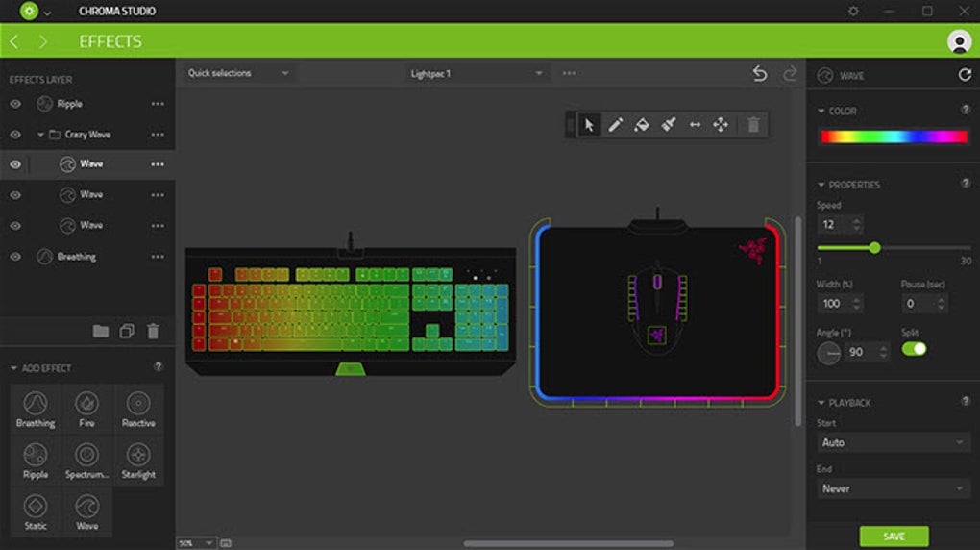Image resolution: width=980 pixels, height=550 pixels.
Task: Open help for Properties section
Action: [x=966, y=184]
